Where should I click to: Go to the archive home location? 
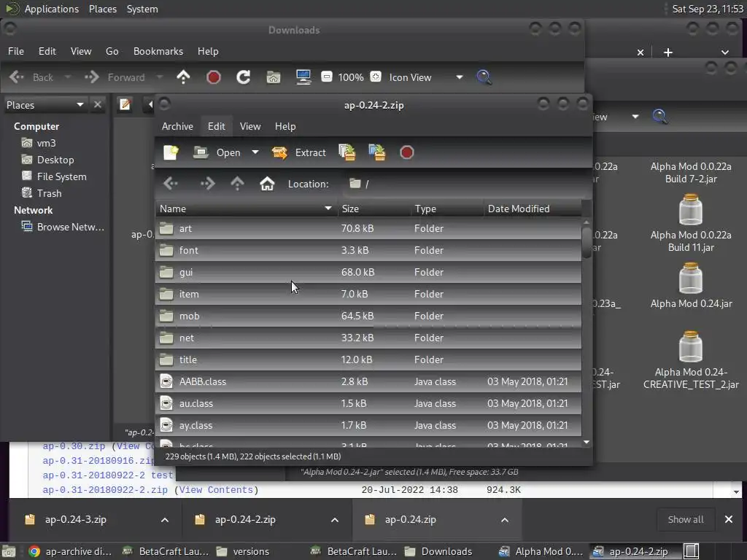[267, 183]
